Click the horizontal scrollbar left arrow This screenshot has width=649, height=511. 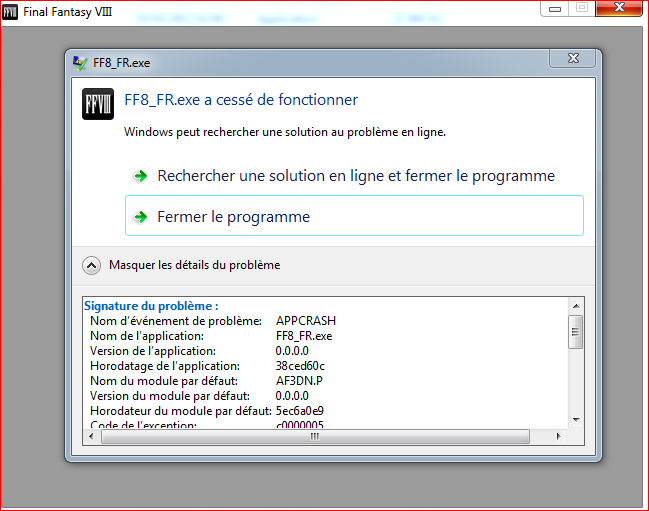click(91, 436)
